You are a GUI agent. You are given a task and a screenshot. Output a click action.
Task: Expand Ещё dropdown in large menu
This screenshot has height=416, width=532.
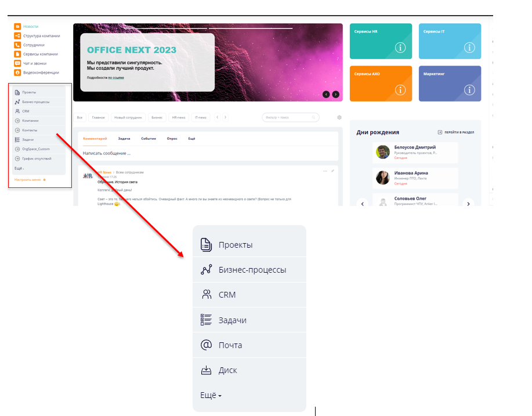(x=211, y=395)
